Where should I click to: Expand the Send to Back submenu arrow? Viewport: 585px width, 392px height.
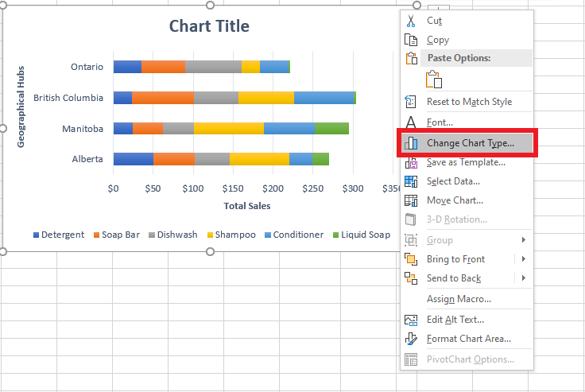click(524, 278)
